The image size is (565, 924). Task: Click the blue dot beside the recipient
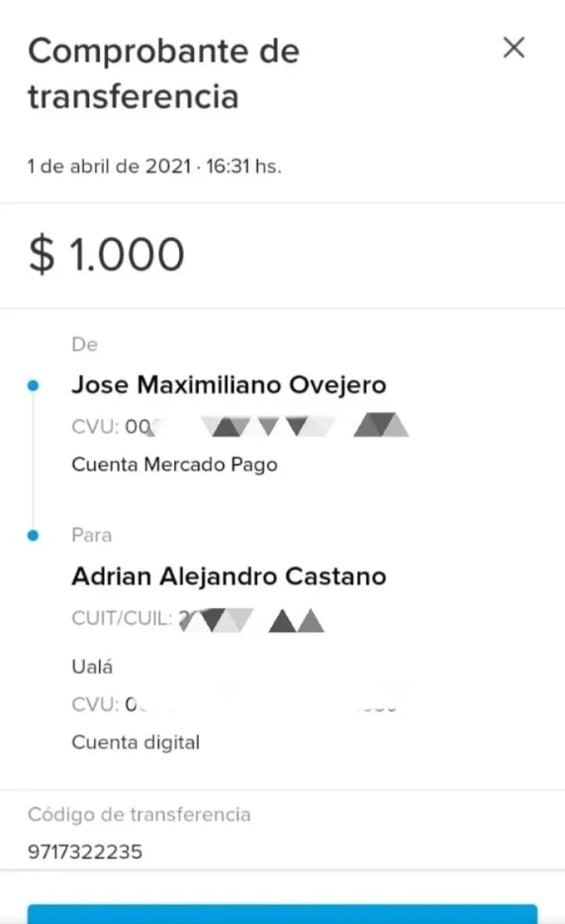[34, 535]
